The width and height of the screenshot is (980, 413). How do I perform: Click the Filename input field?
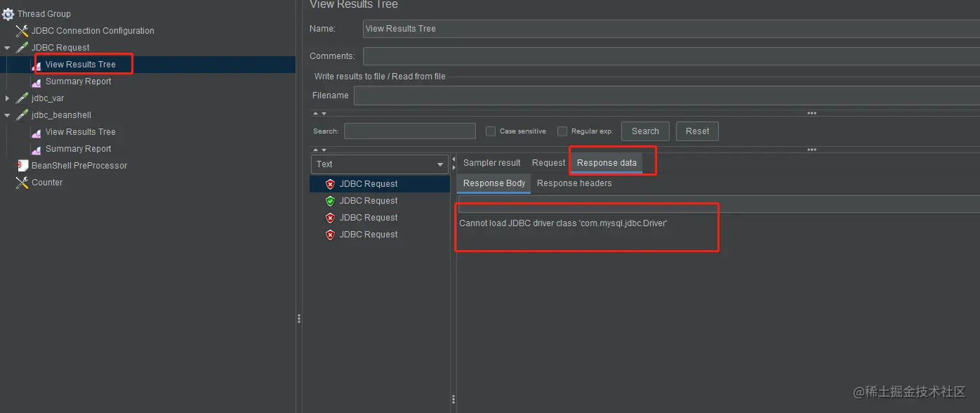(x=667, y=96)
